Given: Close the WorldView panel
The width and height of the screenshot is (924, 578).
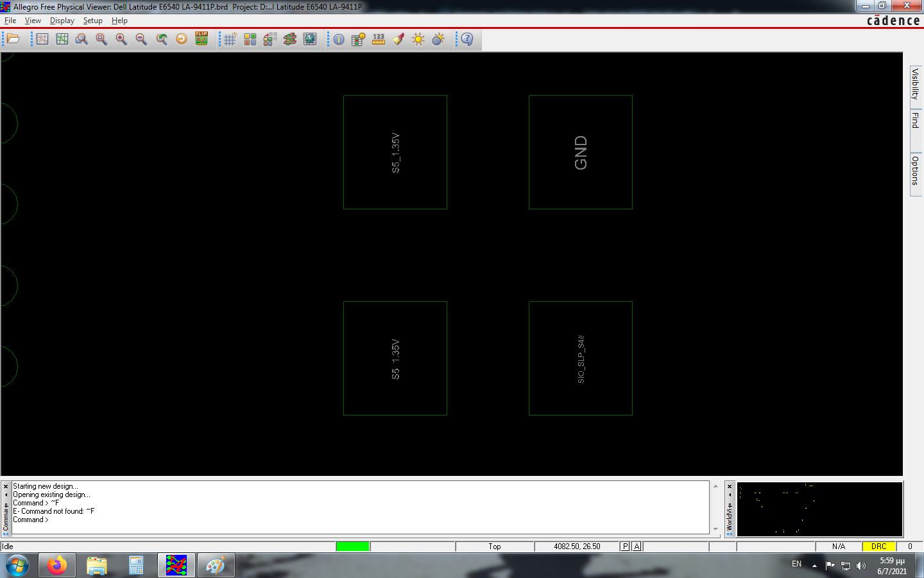Looking at the screenshot, I should 730,486.
